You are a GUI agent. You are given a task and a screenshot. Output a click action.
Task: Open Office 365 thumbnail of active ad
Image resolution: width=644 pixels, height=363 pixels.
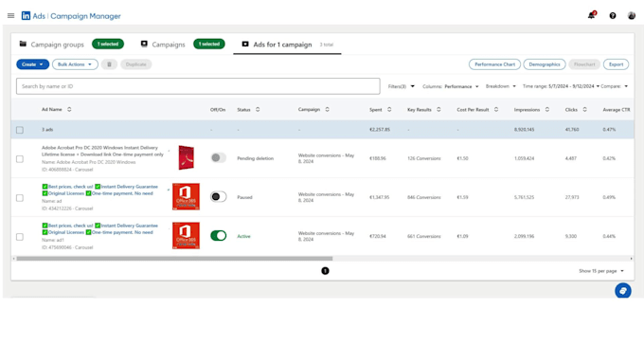(186, 236)
